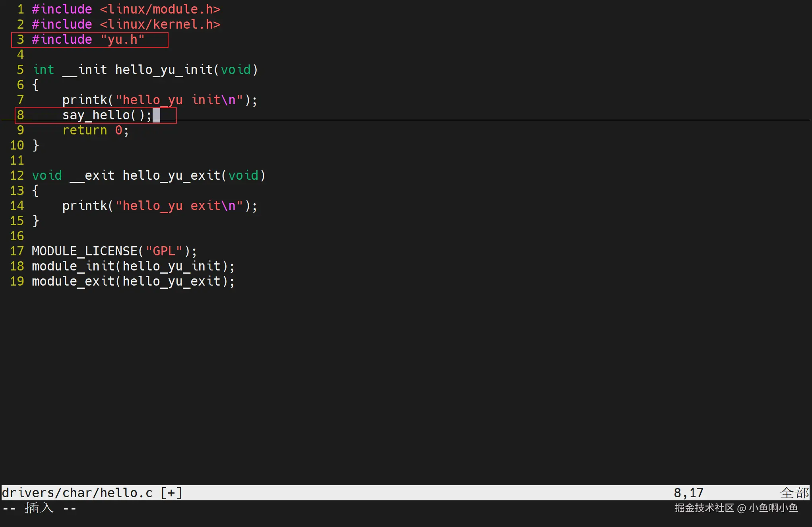The width and height of the screenshot is (812, 527).
Task: Click the MODULE_LICENSE("GPL") line
Action: coord(114,251)
